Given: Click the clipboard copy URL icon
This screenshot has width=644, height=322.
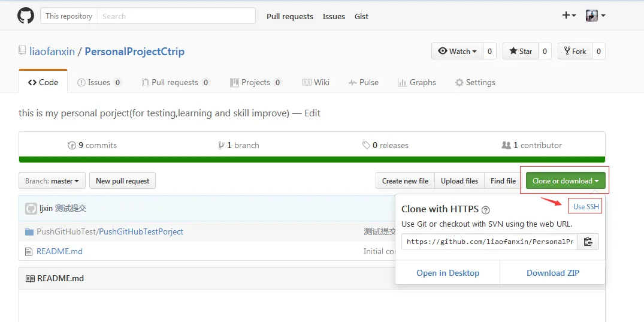Looking at the screenshot, I should tap(588, 242).
